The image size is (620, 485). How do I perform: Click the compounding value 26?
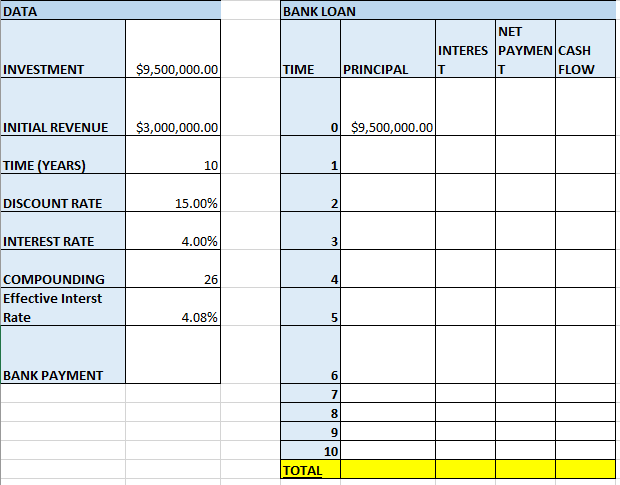[x=173, y=268]
